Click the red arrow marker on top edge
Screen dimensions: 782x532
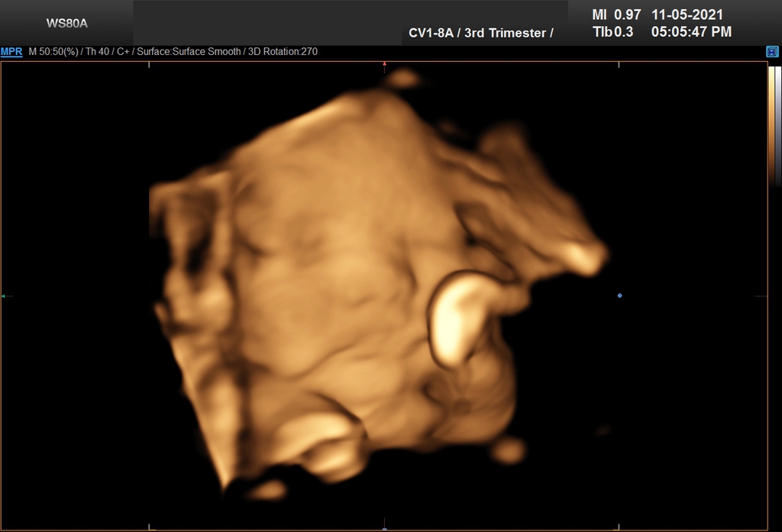384,64
